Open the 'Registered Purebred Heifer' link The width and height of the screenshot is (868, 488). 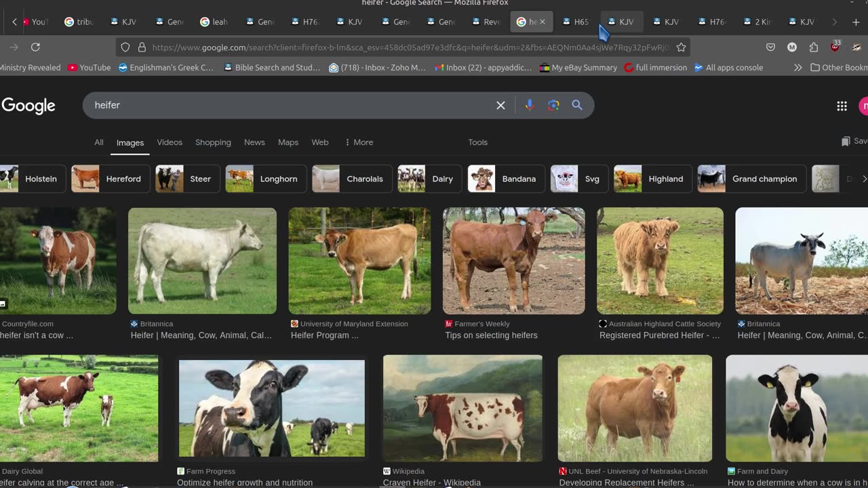(660, 335)
